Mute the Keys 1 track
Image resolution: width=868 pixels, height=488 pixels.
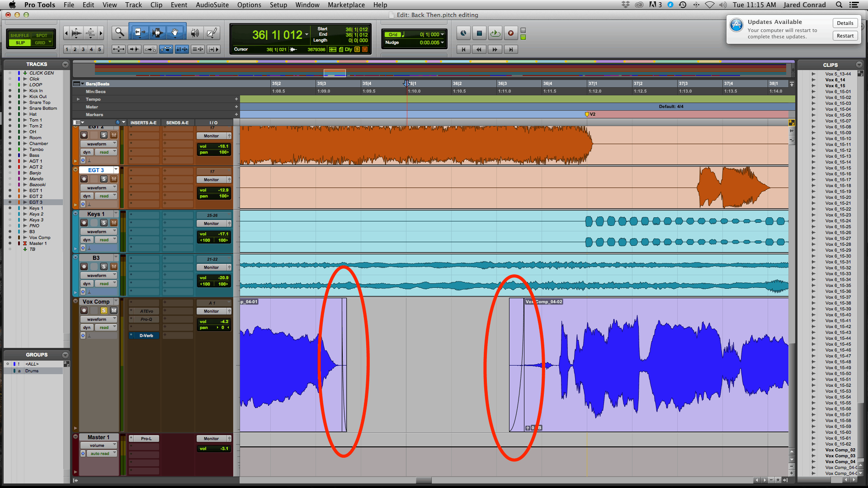pos(114,223)
